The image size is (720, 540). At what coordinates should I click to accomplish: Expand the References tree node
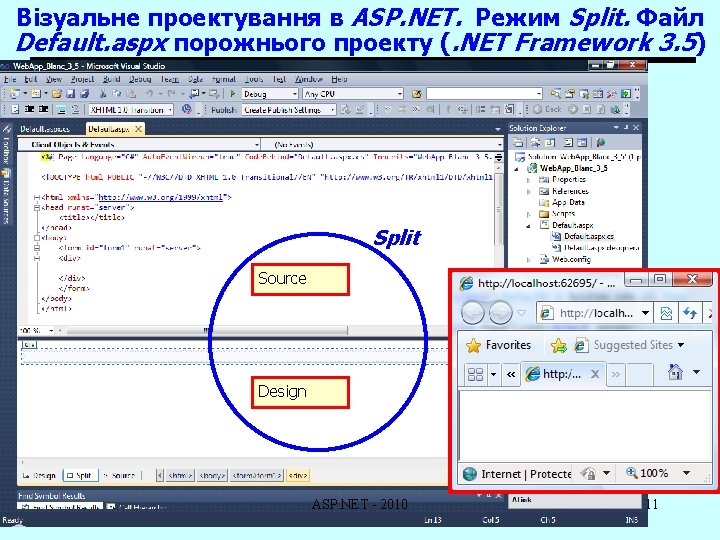(528, 191)
